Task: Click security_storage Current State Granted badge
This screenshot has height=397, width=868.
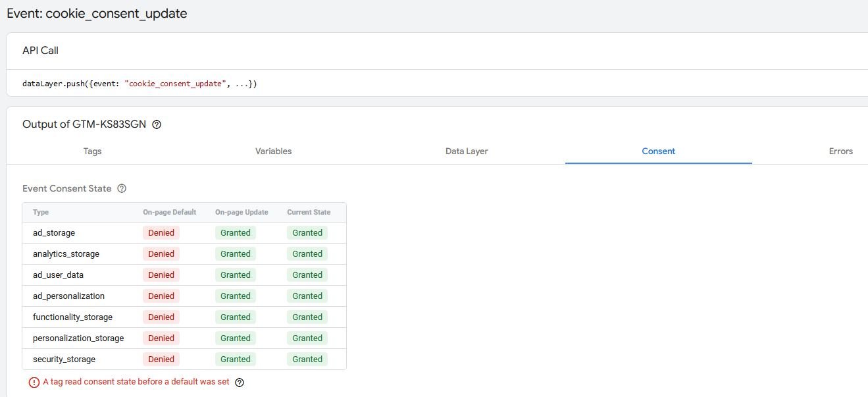Action: coord(307,359)
